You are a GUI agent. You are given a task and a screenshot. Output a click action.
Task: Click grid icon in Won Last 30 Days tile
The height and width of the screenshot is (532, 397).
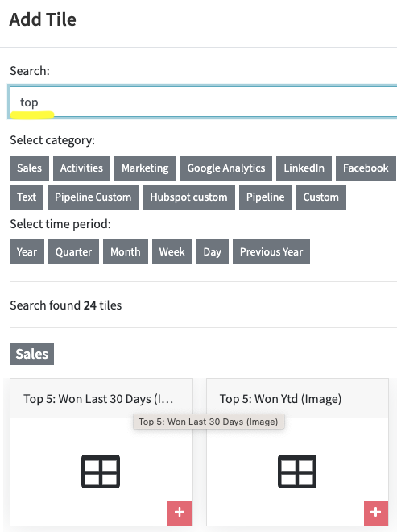pyautogui.click(x=101, y=472)
